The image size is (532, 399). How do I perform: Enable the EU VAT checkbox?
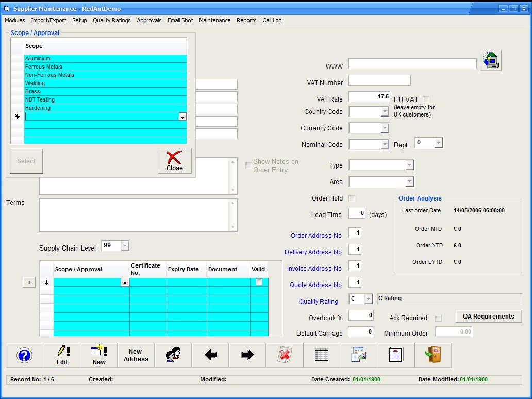[426, 99]
